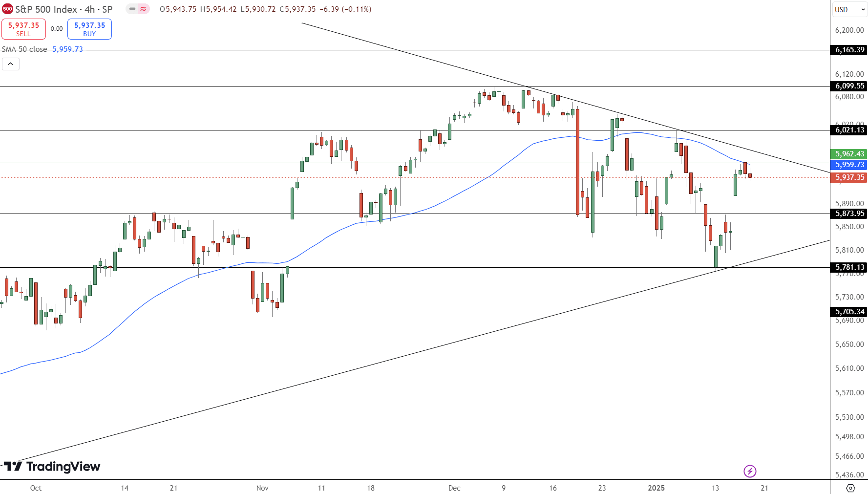Viewport: 868px width, 494px height.
Task: Click the Dec label on the time axis
Action: tap(454, 488)
